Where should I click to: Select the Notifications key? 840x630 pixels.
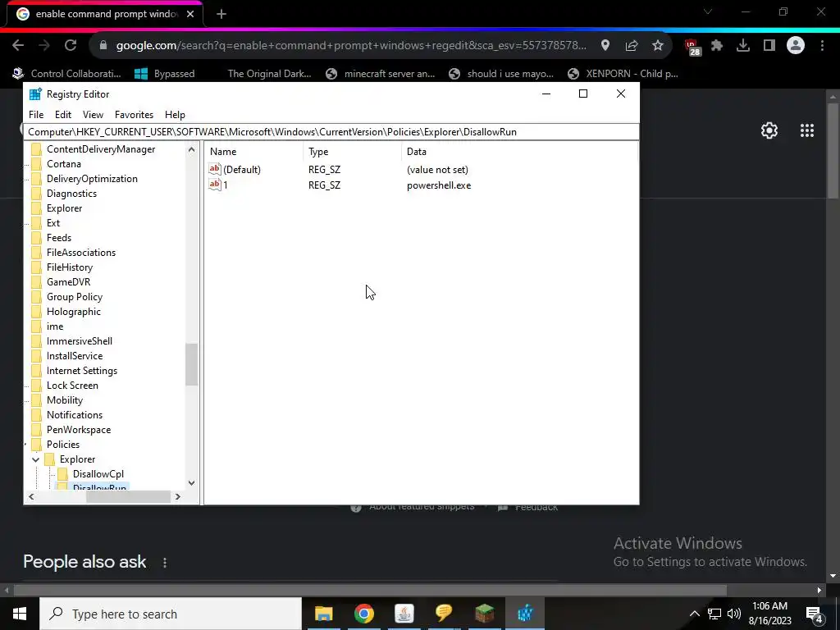pyautogui.click(x=75, y=414)
